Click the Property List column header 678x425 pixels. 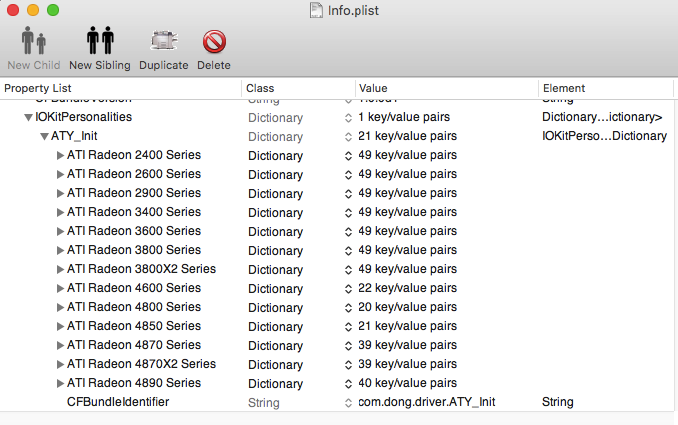coord(121,88)
